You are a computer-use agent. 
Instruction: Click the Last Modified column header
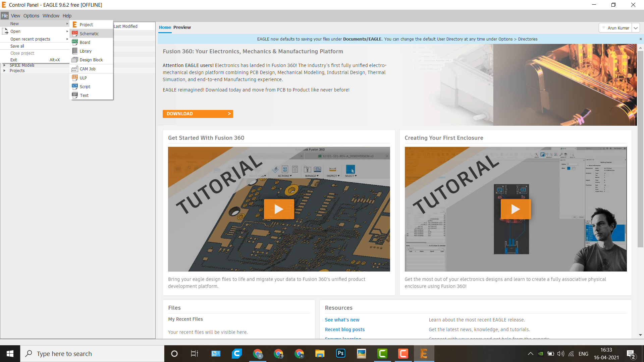[x=134, y=26]
